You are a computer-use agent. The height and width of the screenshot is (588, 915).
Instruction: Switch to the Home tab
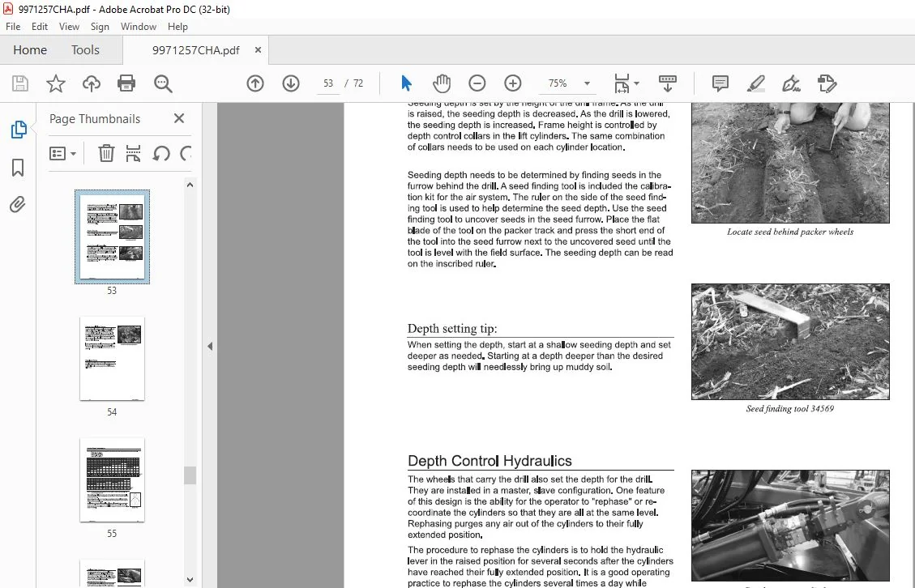coord(30,50)
